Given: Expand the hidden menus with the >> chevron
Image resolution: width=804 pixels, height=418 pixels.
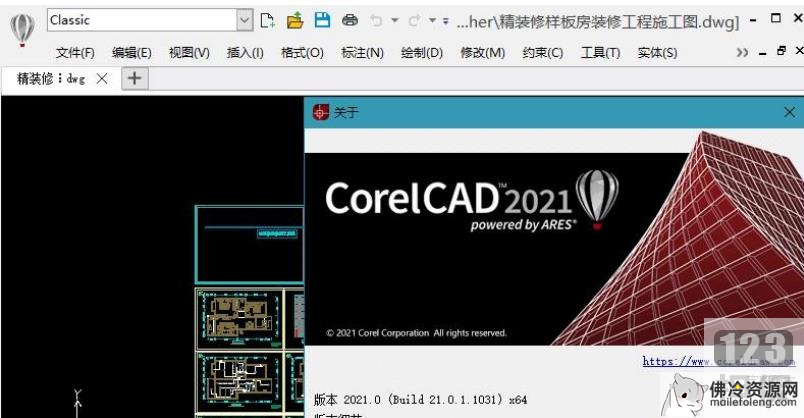Looking at the screenshot, I should click(742, 53).
